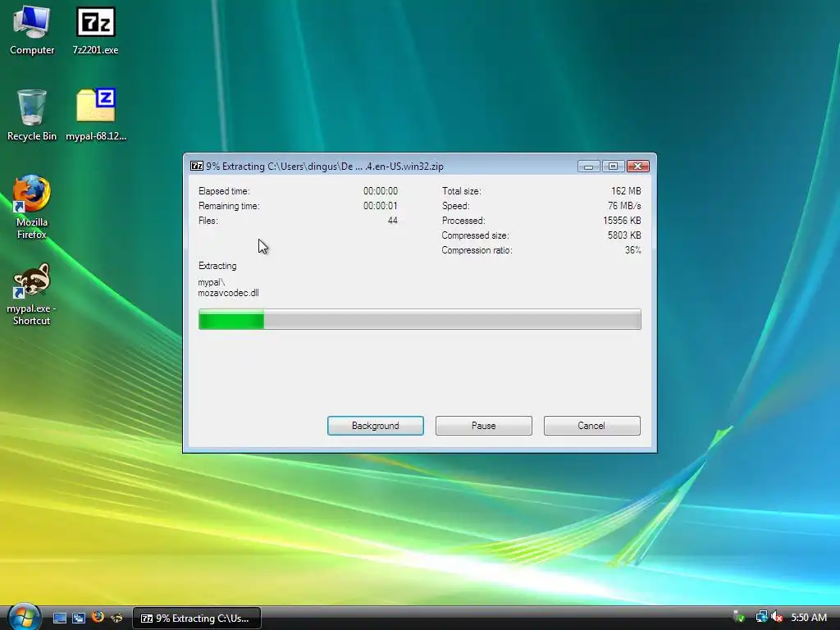The height and width of the screenshot is (630, 840).
Task: Close the 7-Zip extraction dialog
Action: click(x=638, y=166)
